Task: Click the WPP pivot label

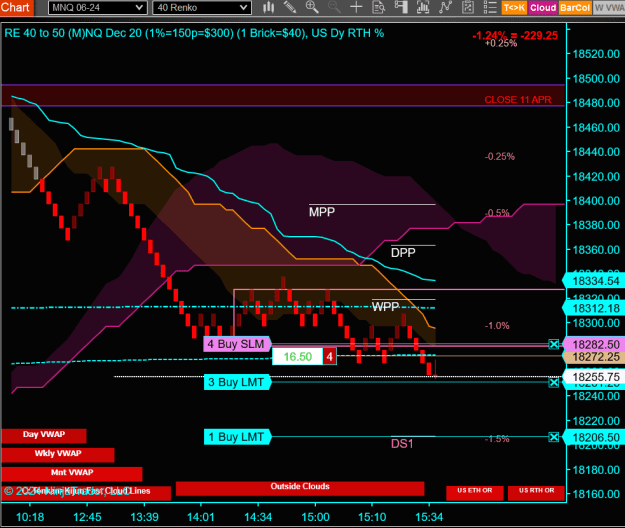Action: click(385, 306)
